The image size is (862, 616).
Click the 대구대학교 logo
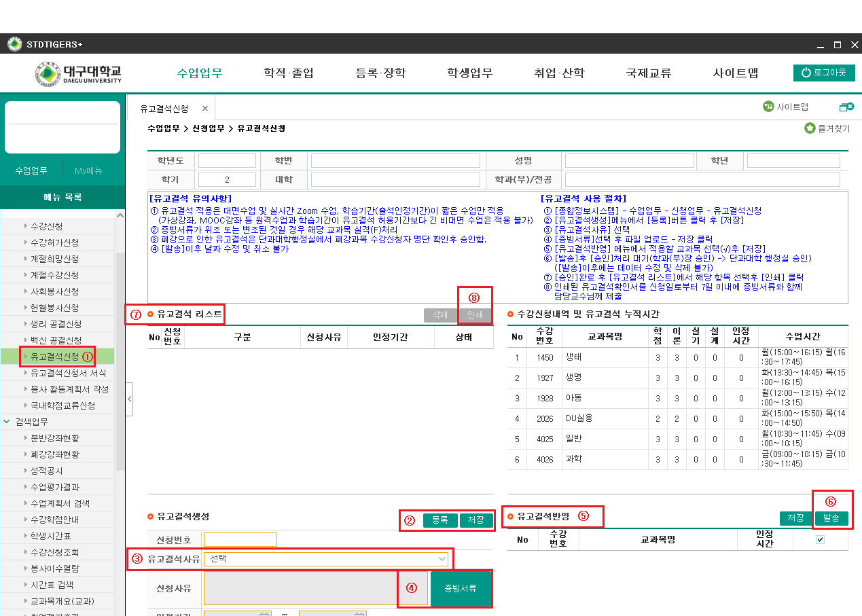click(79, 73)
